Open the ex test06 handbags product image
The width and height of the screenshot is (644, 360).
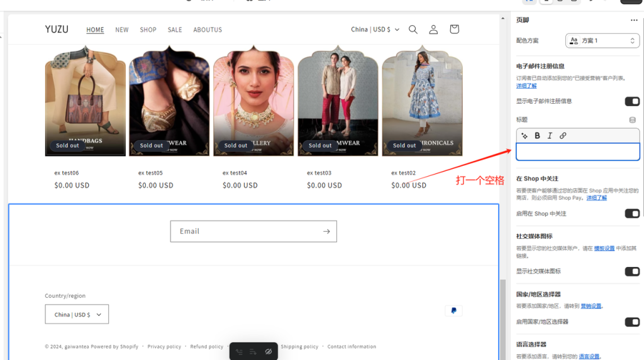[x=86, y=101]
